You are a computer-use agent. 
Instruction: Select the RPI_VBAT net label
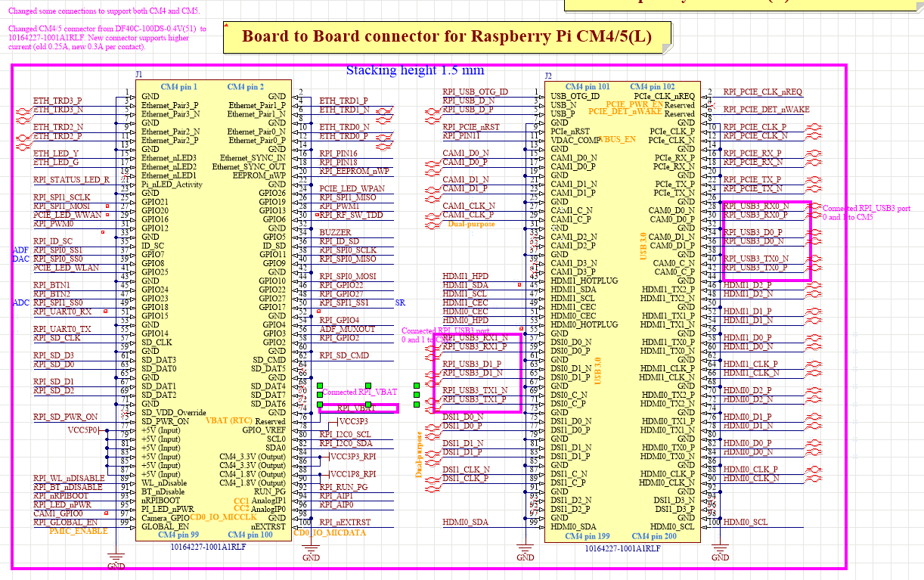[x=355, y=408]
